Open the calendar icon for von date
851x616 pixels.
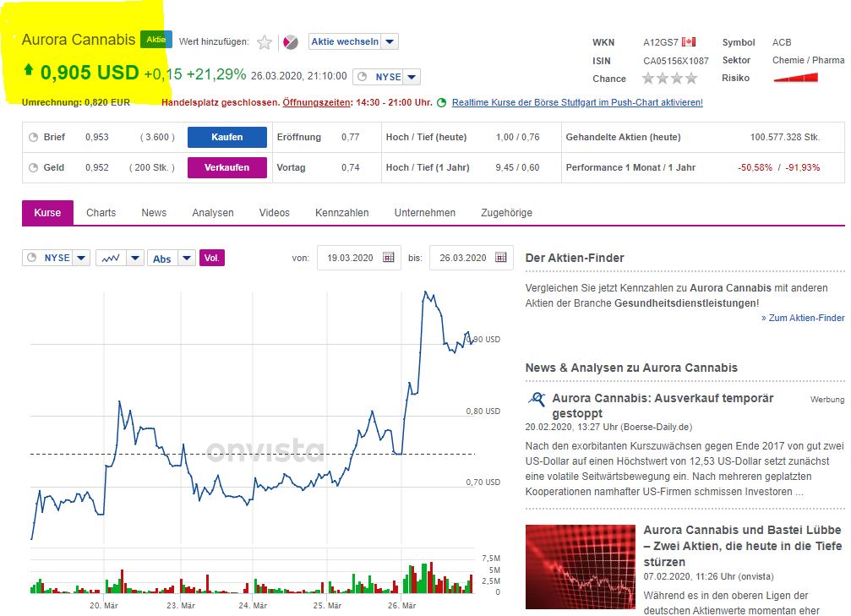[389, 257]
